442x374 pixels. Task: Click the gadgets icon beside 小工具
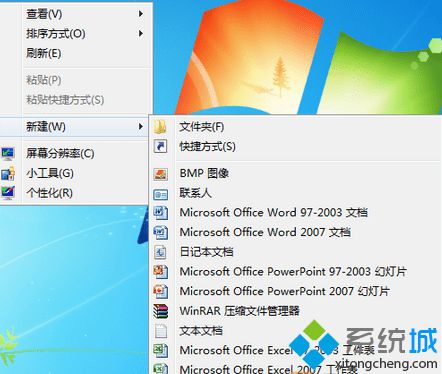pos(8,173)
